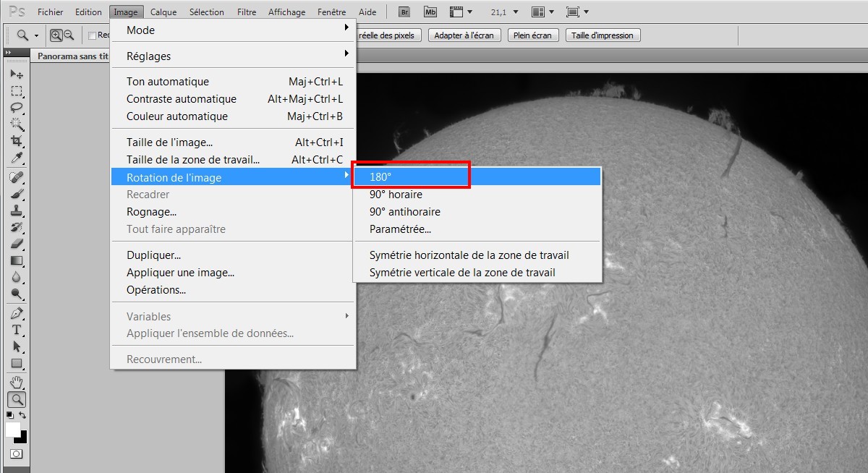Viewport: 868px width, 473px height.
Task: Select the Eraser tool
Action: pos(17,244)
